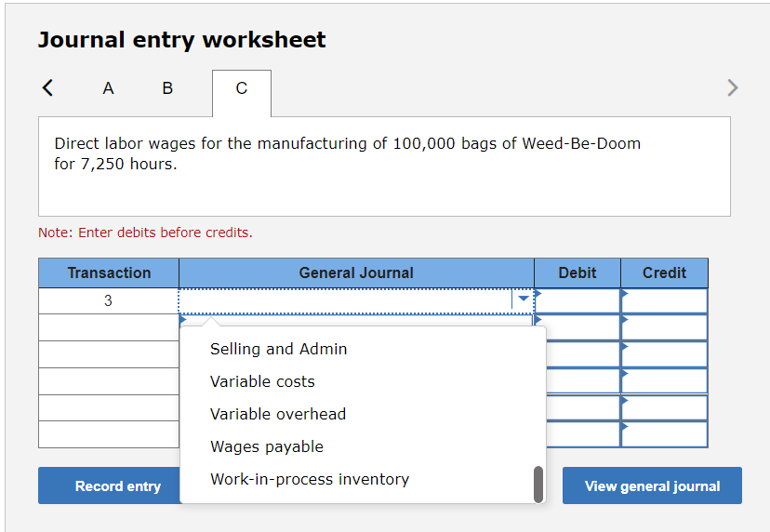Open the General Journal account dropdown arrow
Image resolution: width=770 pixels, height=532 pixels.
pos(523,299)
